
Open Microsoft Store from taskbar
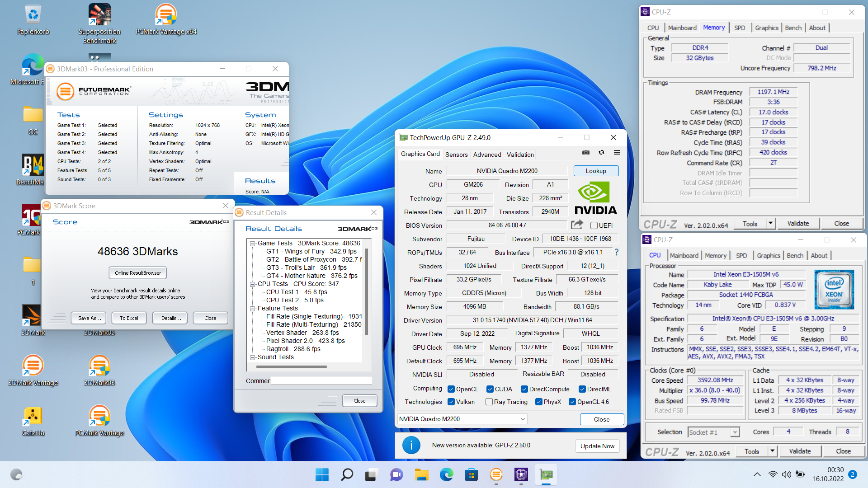coord(471,474)
